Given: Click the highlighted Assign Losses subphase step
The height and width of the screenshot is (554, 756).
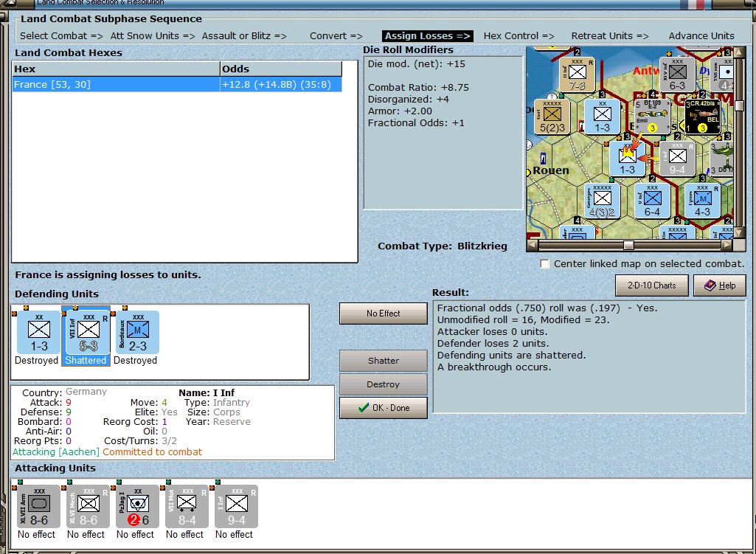Looking at the screenshot, I should [x=427, y=35].
